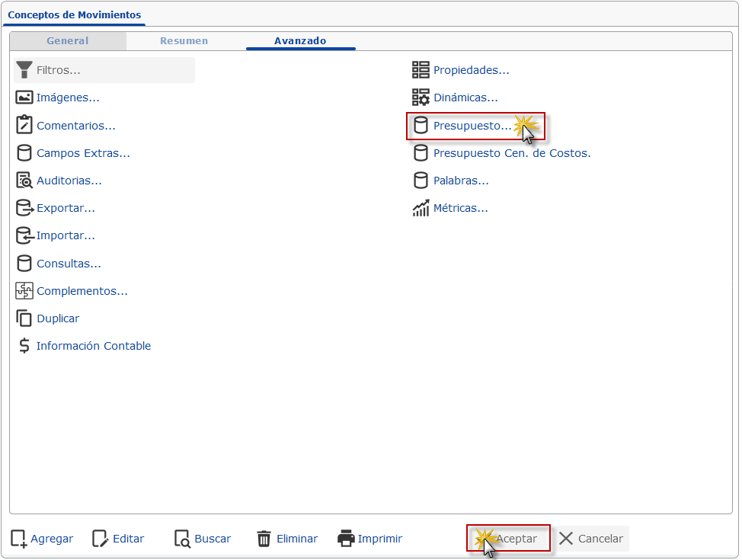Click the Duplicar copy icon

(24, 318)
